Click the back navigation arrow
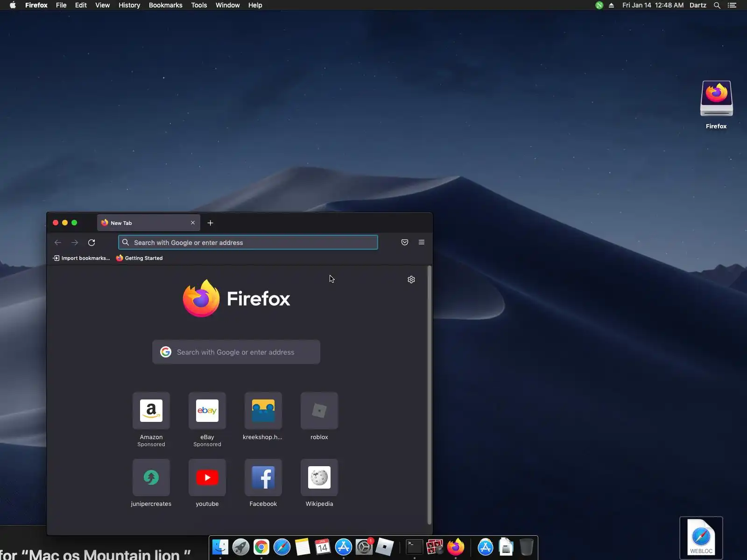 pos(58,243)
